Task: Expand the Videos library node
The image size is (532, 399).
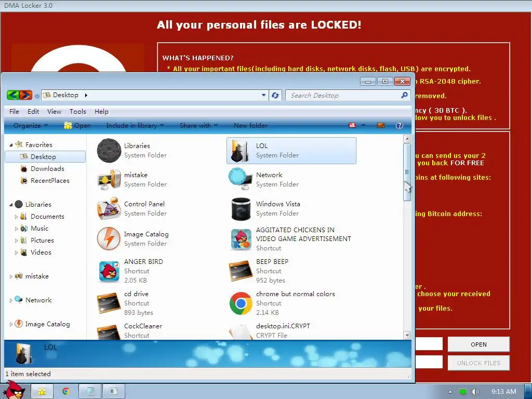Action: 16,252
